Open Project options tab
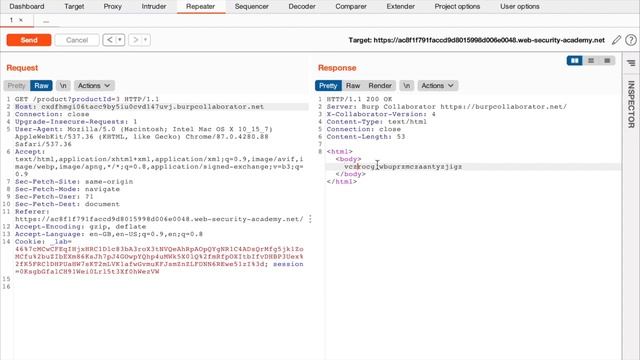The image size is (640, 360). click(x=457, y=7)
